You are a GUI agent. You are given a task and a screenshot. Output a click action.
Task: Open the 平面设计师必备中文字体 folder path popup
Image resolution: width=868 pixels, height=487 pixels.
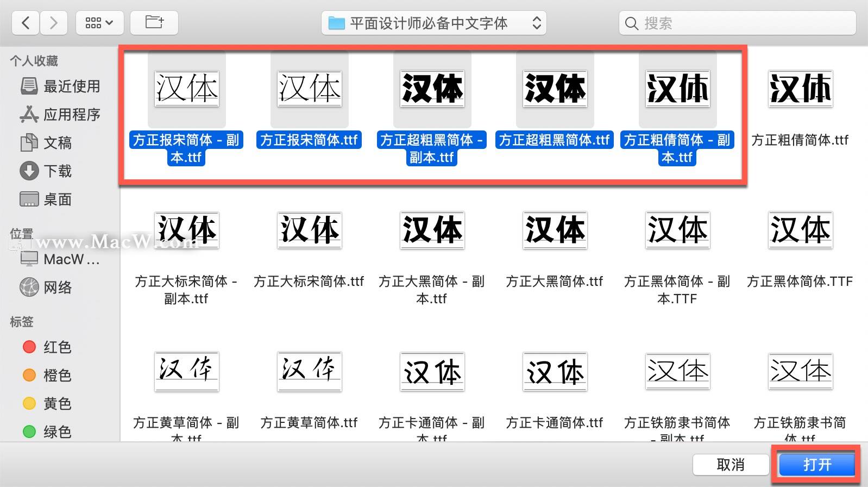433,23
